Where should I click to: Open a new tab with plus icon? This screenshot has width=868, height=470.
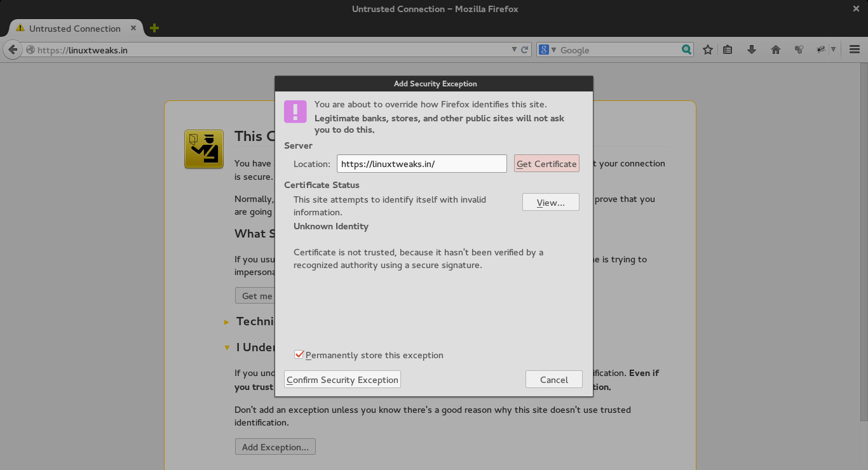(154, 28)
